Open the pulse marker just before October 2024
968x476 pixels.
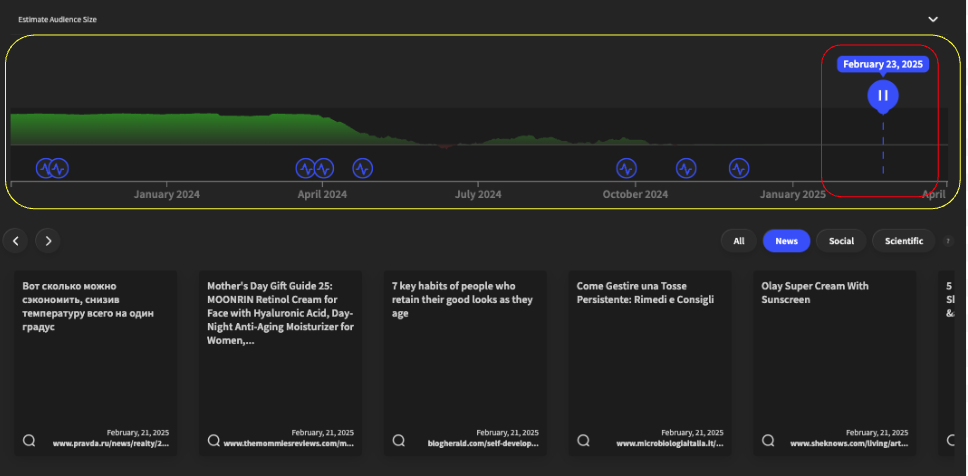click(626, 168)
